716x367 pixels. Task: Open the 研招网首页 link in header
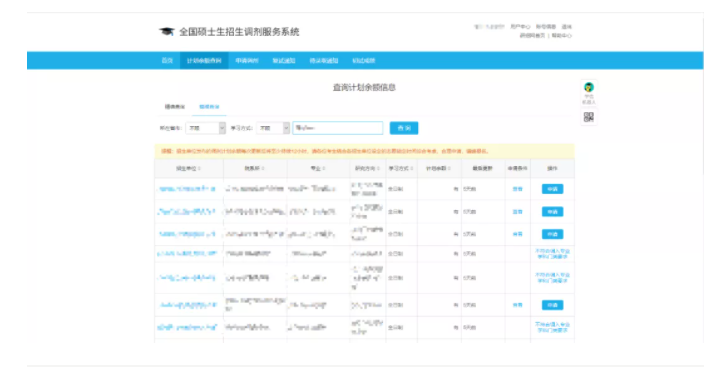point(532,36)
